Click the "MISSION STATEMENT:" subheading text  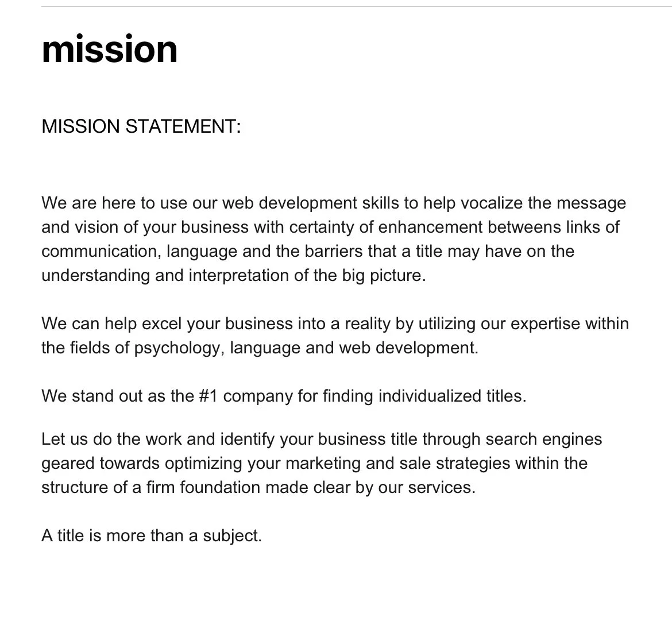coord(141,126)
